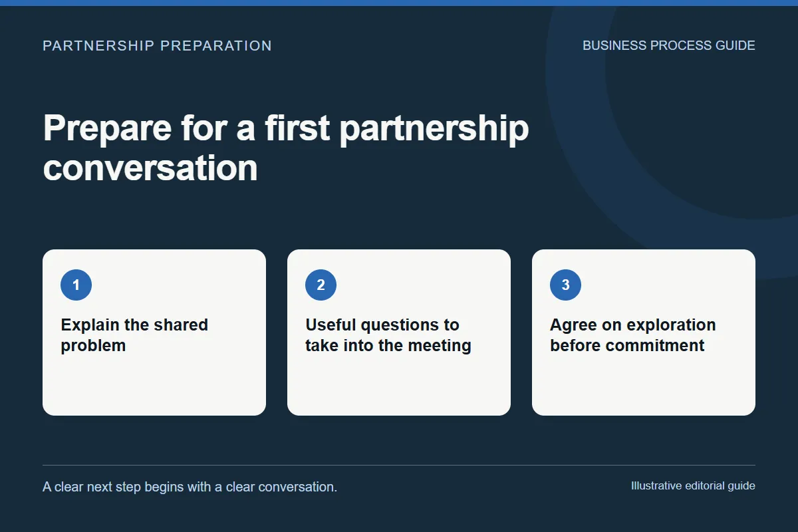Click the step 2 number badge
The image size is (798, 532).
tap(321, 285)
